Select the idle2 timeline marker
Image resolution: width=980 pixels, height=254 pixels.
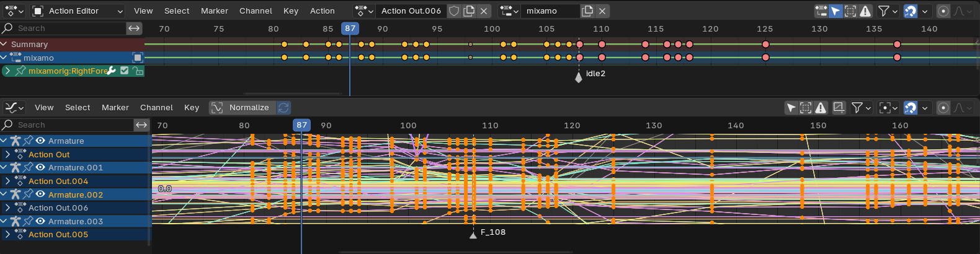click(x=579, y=77)
